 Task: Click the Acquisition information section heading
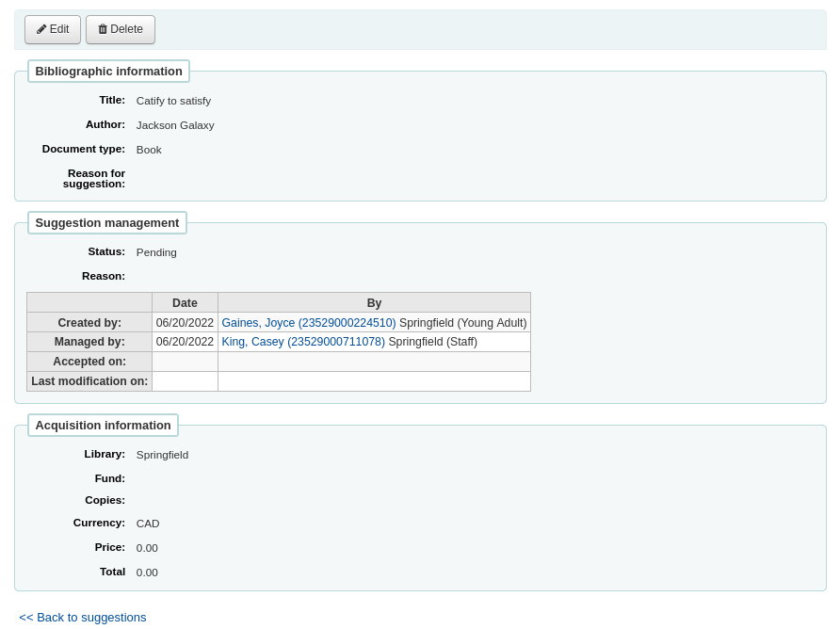click(103, 426)
